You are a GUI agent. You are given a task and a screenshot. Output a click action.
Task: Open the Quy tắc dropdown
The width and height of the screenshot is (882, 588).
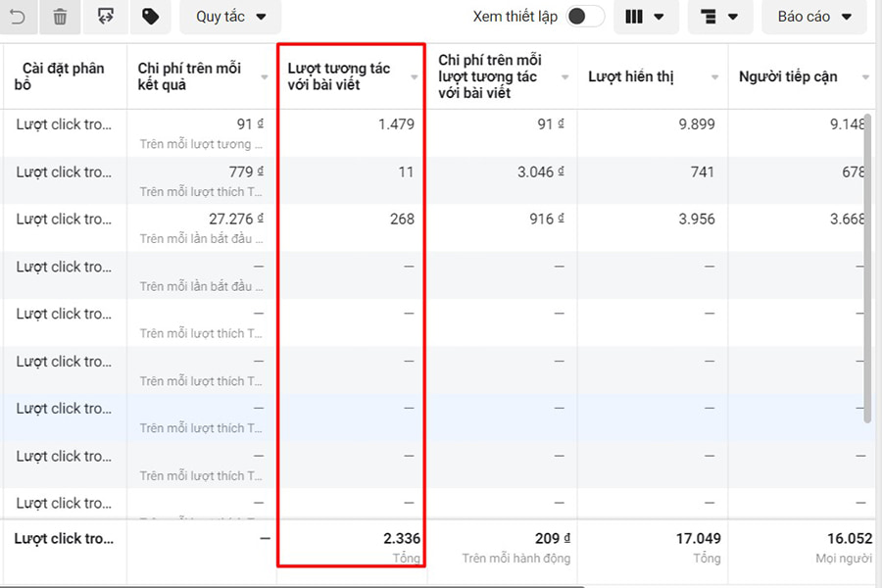point(230,17)
